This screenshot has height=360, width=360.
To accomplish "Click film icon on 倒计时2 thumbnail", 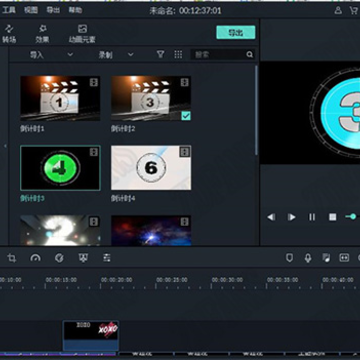I will [185, 82].
